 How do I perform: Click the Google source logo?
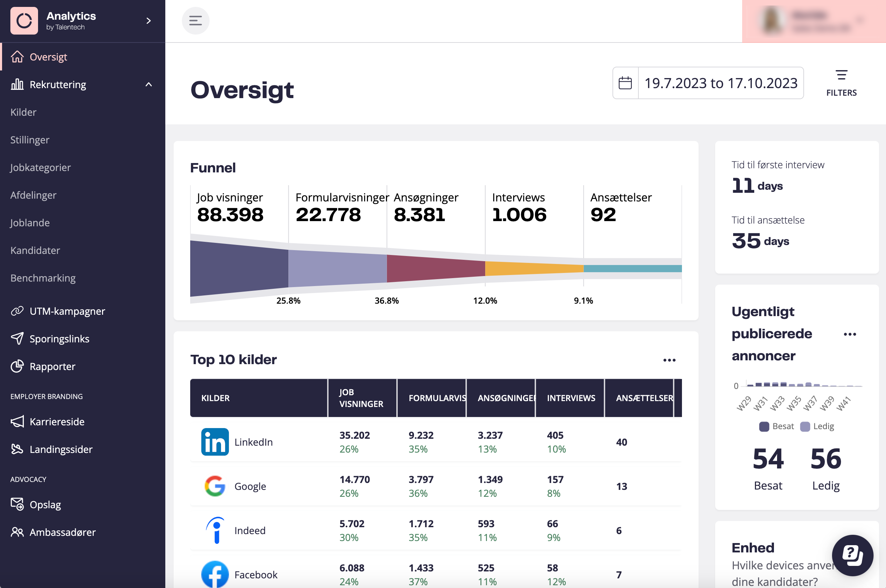[215, 486]
